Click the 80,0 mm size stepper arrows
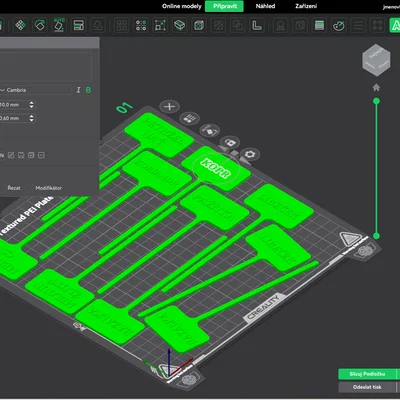This screenshot has width=400, height=400. click(x=31, y=105)
